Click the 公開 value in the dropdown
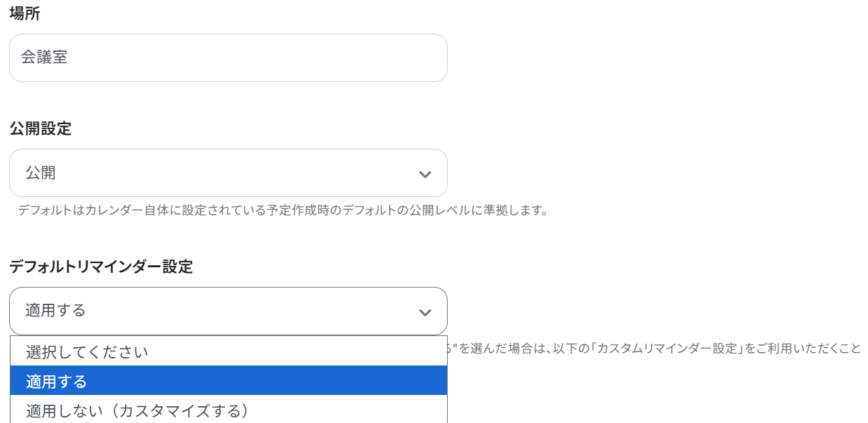This screenshot has height=423, width=868. 41,173
